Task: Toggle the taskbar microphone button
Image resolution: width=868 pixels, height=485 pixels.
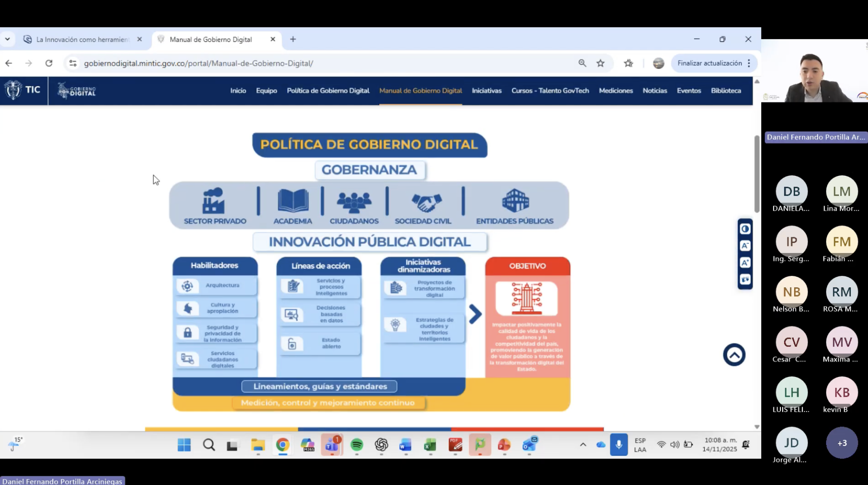Action: 618,445
